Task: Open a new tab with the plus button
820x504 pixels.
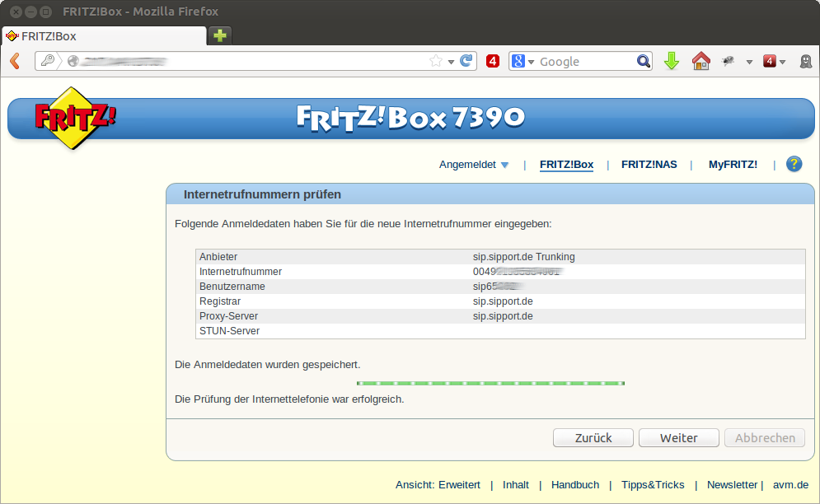Action: coord(220,35)
